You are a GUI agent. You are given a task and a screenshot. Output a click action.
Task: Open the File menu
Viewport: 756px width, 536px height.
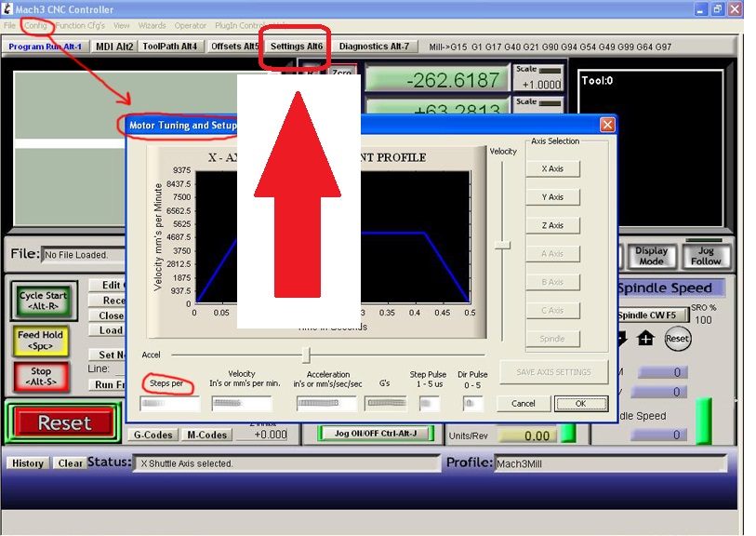[x=9, y=25]
